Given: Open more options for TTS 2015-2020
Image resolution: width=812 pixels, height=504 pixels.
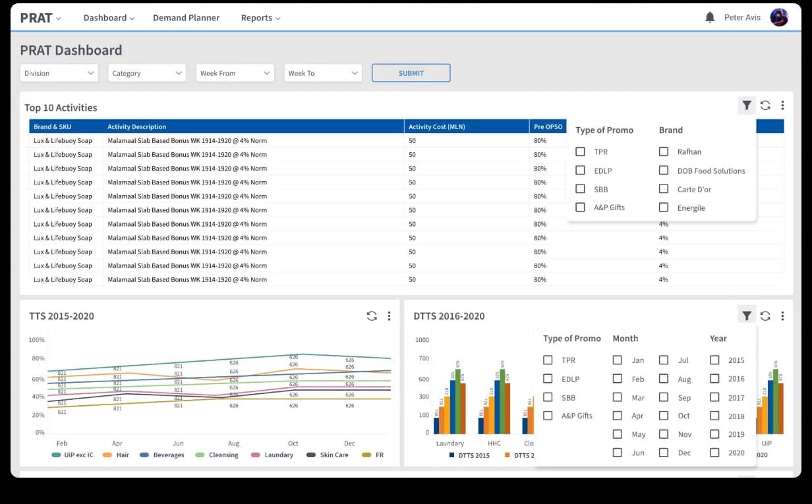Looking at the screenshot, I should tap(389, 316).
